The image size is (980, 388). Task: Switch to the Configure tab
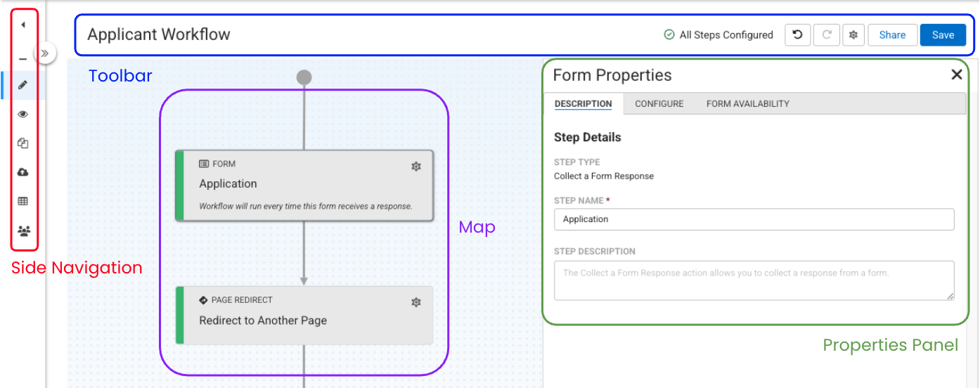[x=659, y=103]
